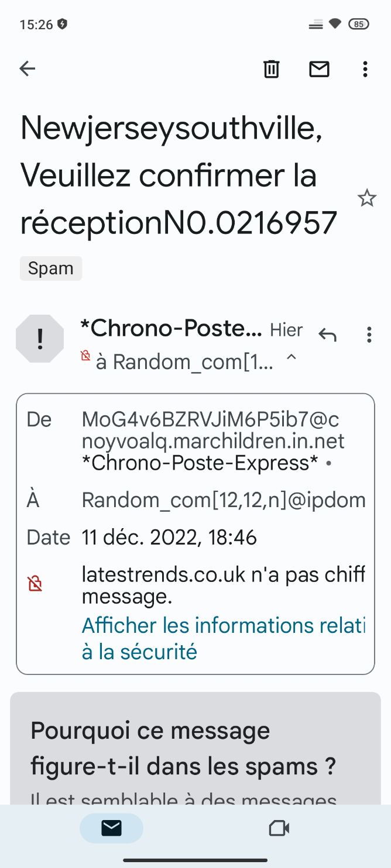Star this email conversation
This screenshot has height=868, width=391.
pos(366,198)
